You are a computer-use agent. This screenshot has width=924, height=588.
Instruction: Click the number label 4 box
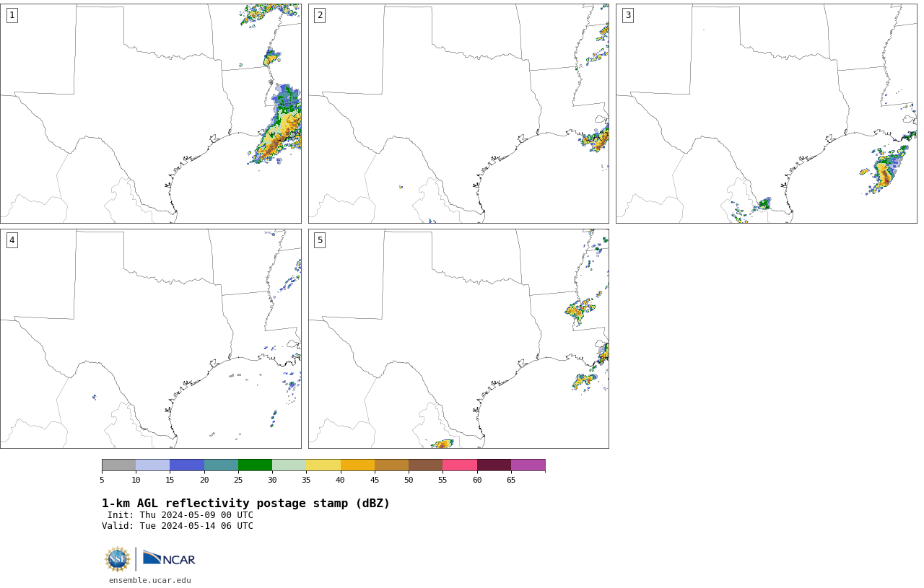tap(12, 240)
